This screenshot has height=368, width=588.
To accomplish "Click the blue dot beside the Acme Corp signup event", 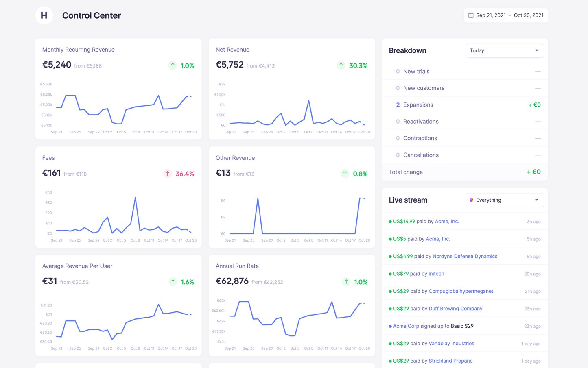I will coord(390,326).
